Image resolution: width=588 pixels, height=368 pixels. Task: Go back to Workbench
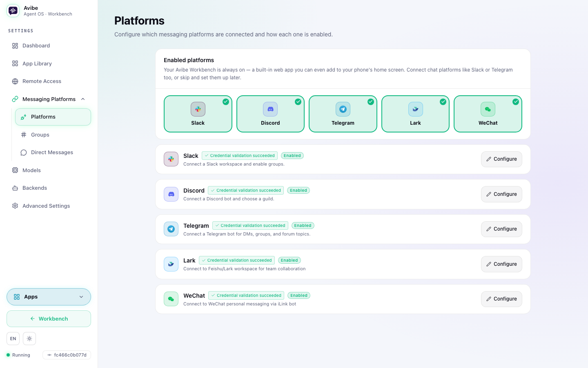49,319
